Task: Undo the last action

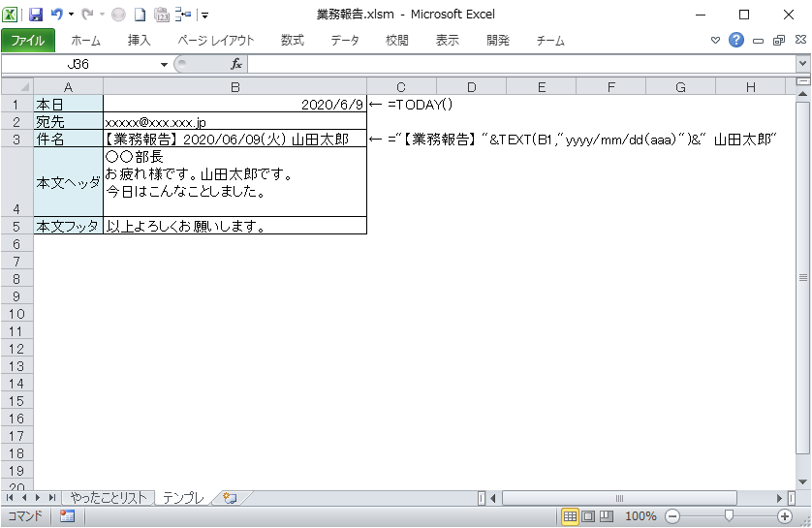Action: coord(56,15)
